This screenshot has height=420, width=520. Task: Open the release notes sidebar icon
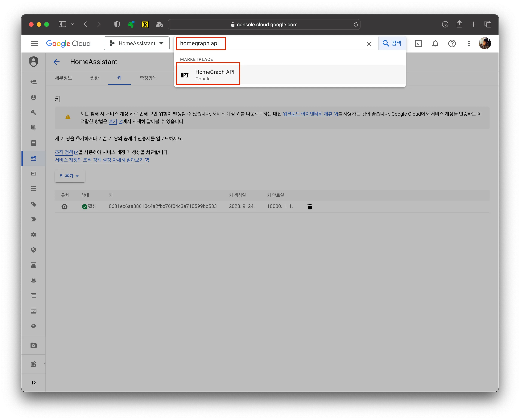coord(33,364)
